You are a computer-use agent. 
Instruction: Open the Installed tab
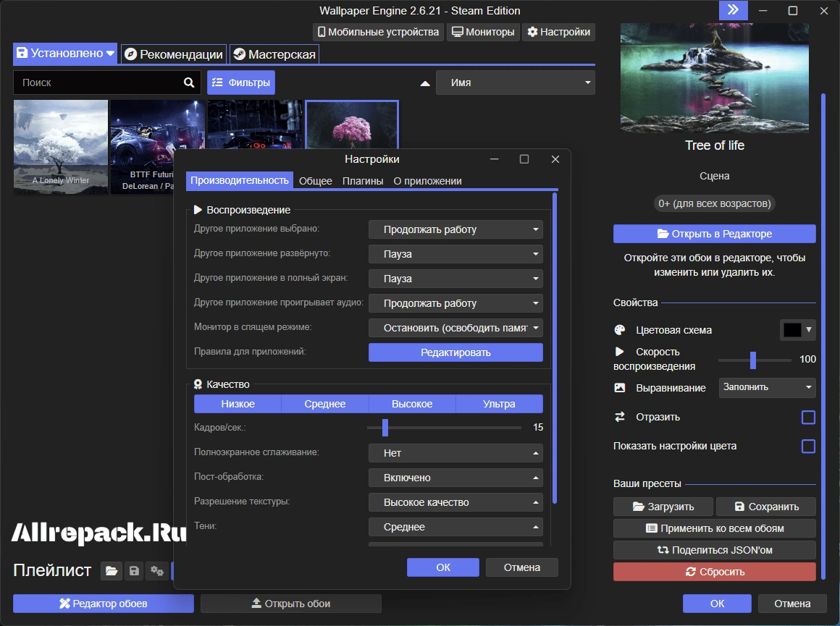(65, 53)
